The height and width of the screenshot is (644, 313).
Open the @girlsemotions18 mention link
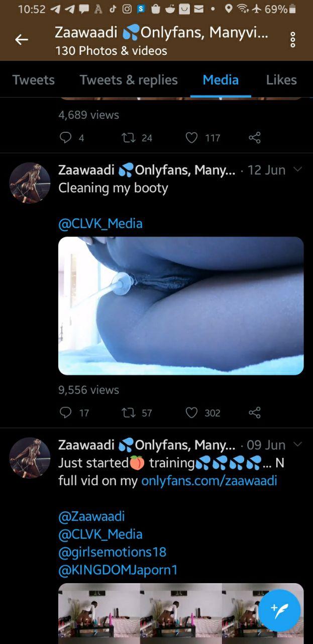(112, 552)
